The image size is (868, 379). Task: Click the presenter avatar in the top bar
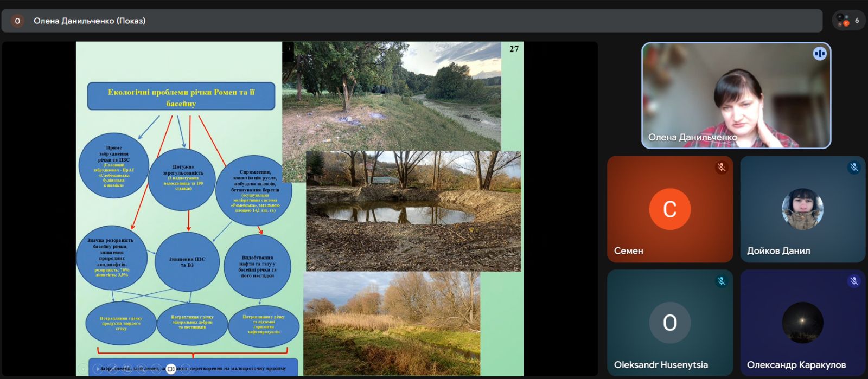click(x=17, y=21)
